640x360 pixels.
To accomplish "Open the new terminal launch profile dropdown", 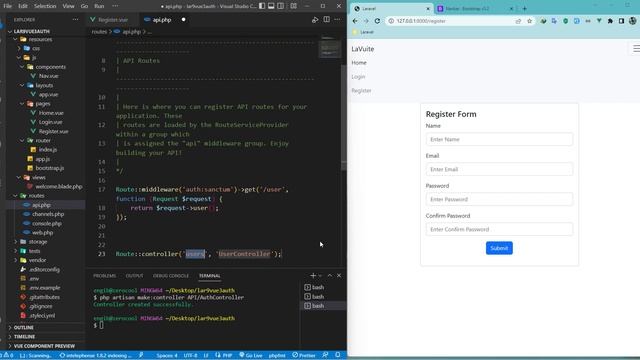I will 320,276.
